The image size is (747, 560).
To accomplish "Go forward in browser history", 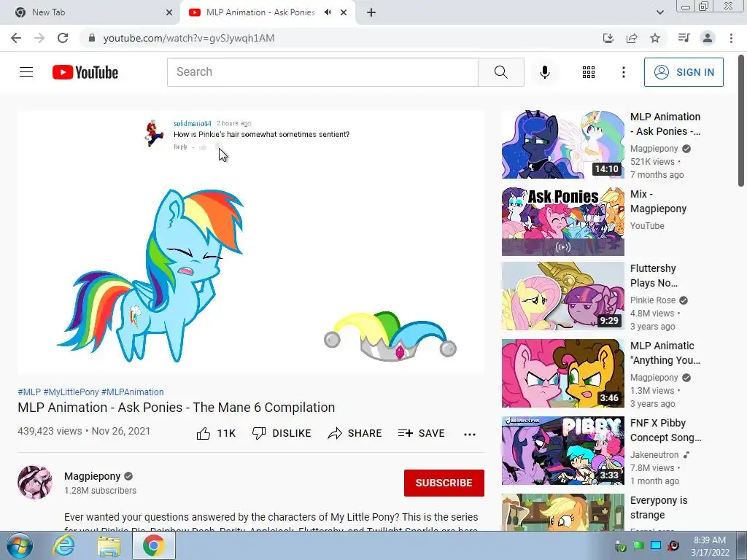I will pyautogui.click(x=39, y=38).
